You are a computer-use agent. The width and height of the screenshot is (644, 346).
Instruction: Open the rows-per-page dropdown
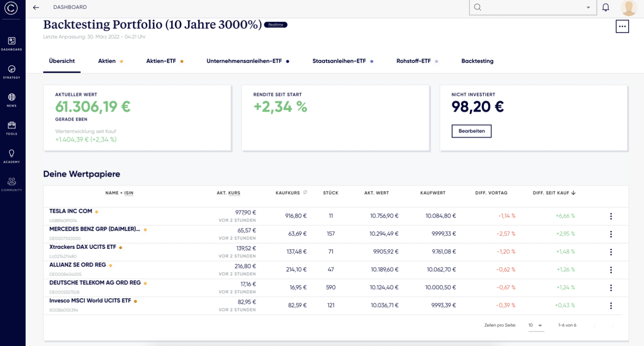(536, 326)
